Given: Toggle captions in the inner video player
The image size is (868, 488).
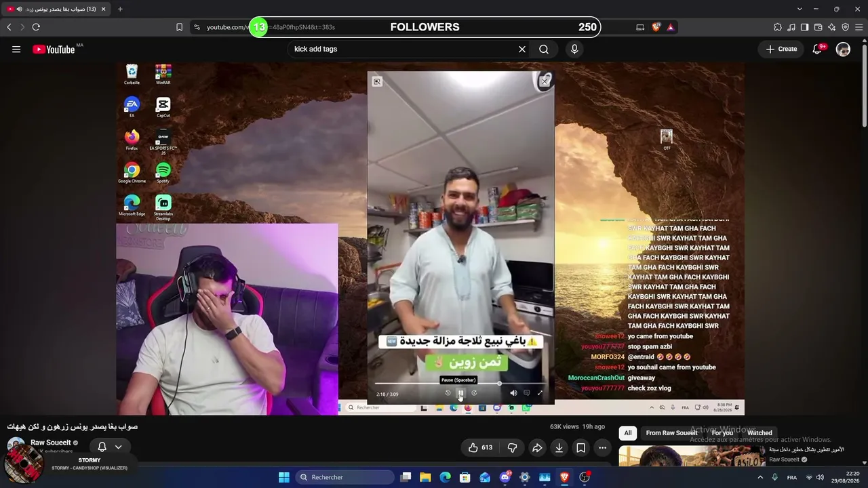Looking at the screenshot, I should click(526, 393).
